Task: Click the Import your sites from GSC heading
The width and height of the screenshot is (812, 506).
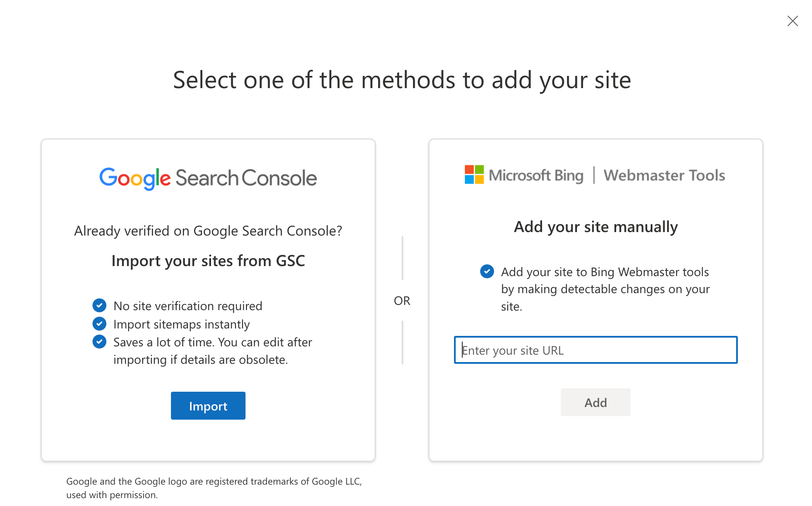Action: point(208,261)
